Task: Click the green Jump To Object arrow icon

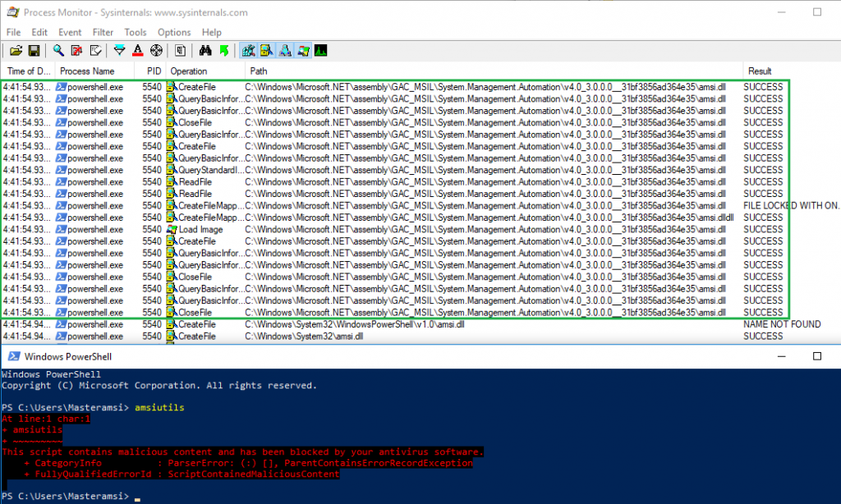Action: (x=223, y=51)
